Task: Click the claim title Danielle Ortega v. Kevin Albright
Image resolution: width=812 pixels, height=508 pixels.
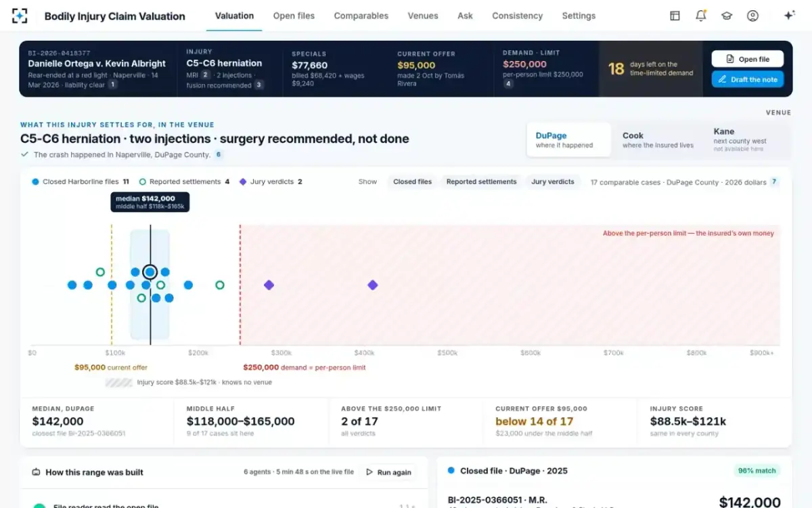Action: pos(97,63)
